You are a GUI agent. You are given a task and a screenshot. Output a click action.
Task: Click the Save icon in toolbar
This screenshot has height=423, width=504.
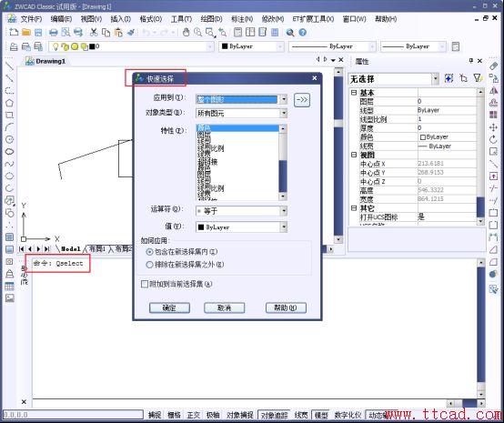(38, 33)
